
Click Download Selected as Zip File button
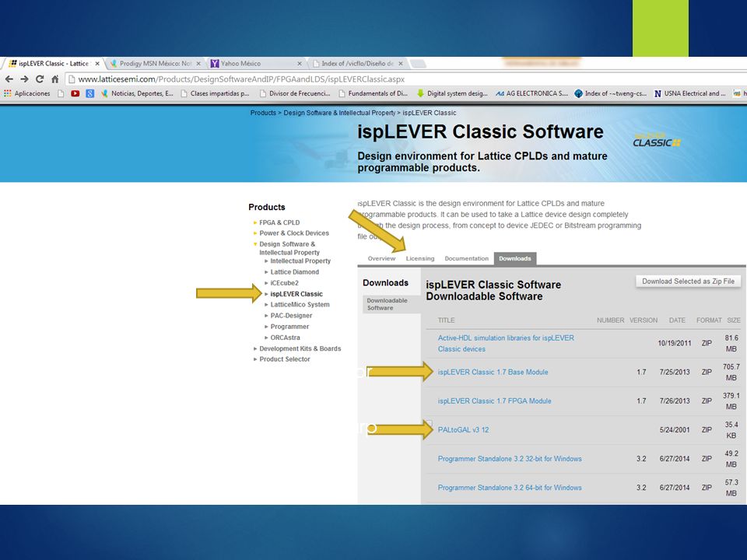coord(688,282)
